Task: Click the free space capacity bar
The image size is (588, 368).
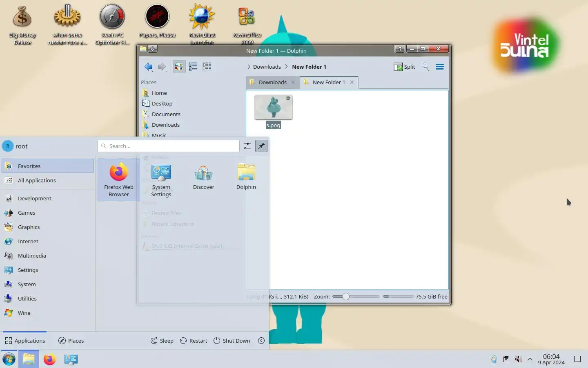Action: pos(398,296)
